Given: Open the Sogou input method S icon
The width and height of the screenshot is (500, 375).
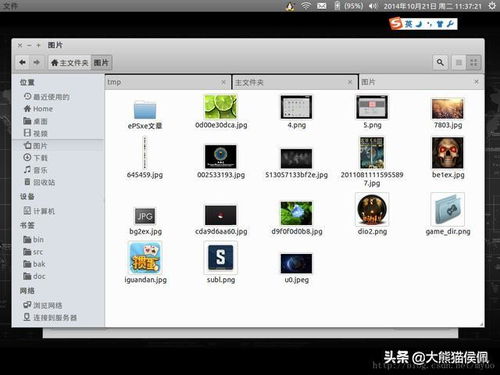Looking at the screenshot, I should click(x=396, y=24).
